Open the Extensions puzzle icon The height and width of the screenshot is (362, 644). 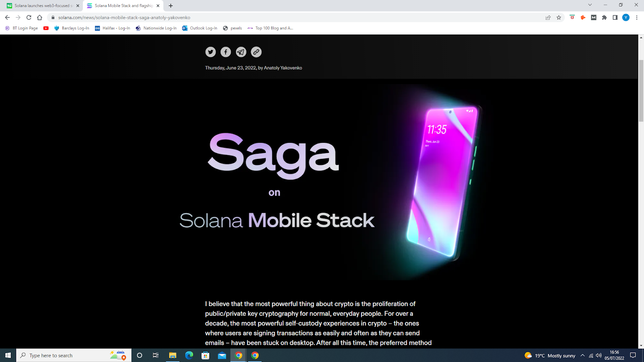604,17
